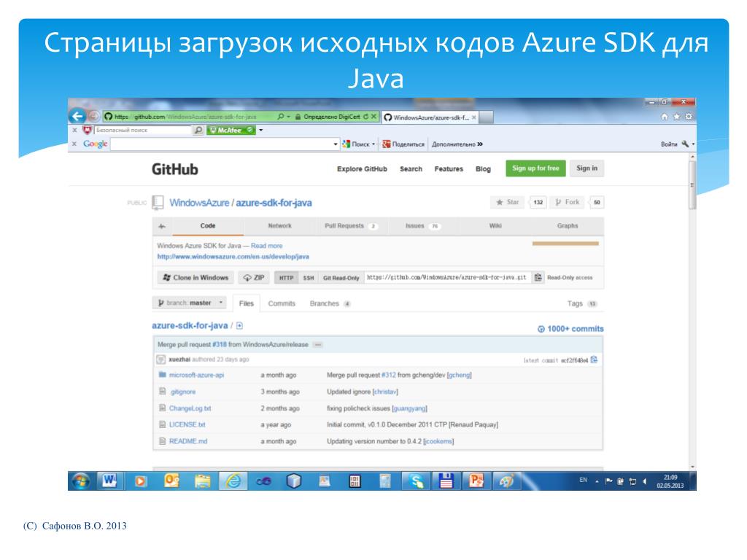The height and width of the screenshot is (560, 747).
Task: Select the HTTP protocol toggle
Action: click(x=286, y=278)
